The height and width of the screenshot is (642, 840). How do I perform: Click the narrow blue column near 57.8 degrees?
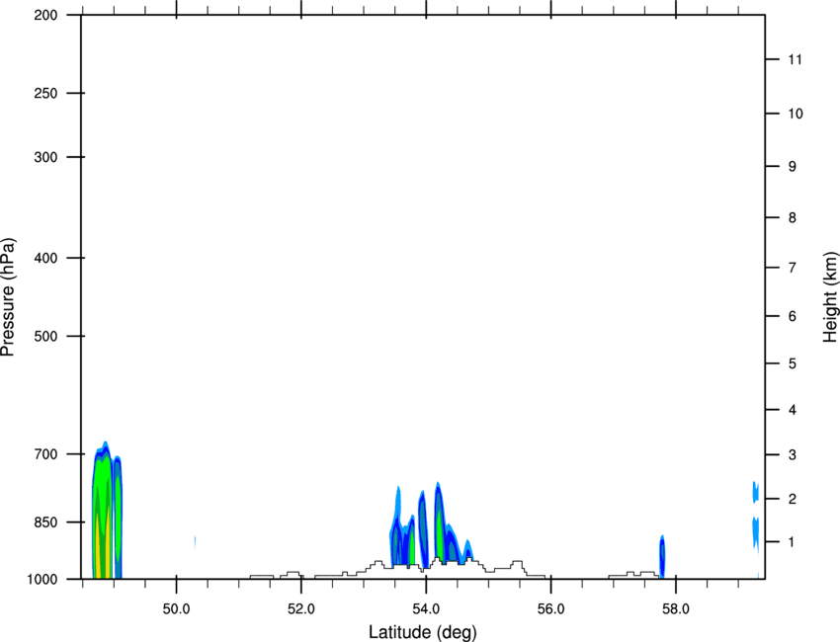662,557
